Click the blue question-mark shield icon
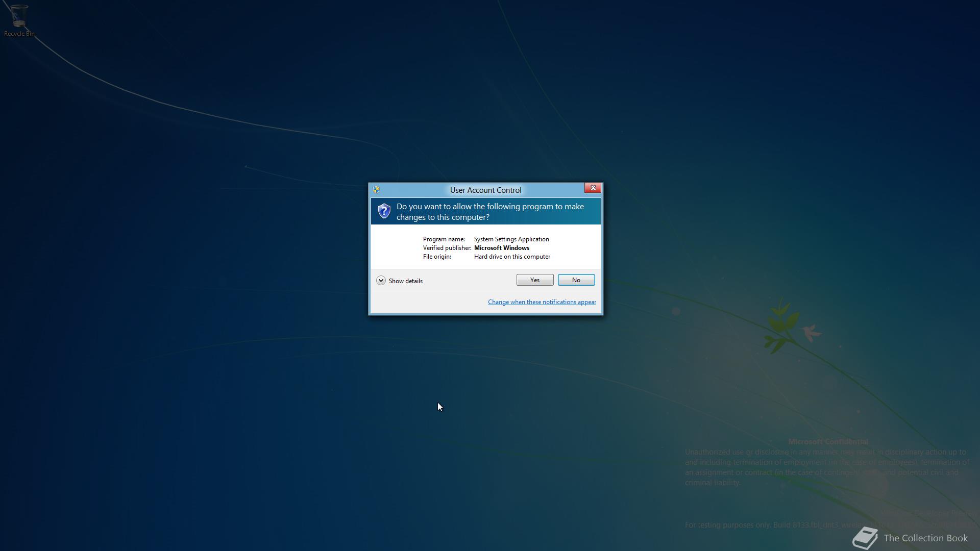980x551 pixels. [x=384, y=211]
